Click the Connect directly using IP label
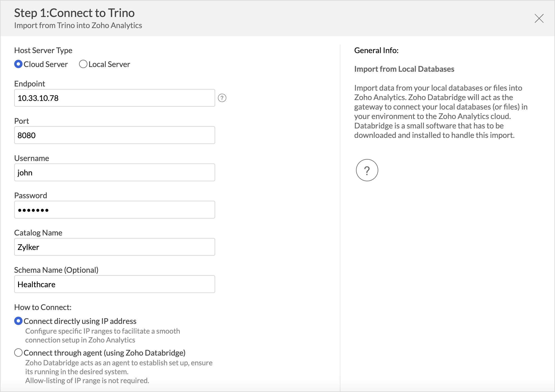 80,321
